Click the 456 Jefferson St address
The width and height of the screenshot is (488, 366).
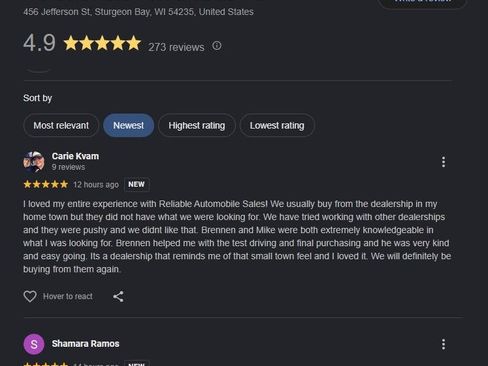138,12
